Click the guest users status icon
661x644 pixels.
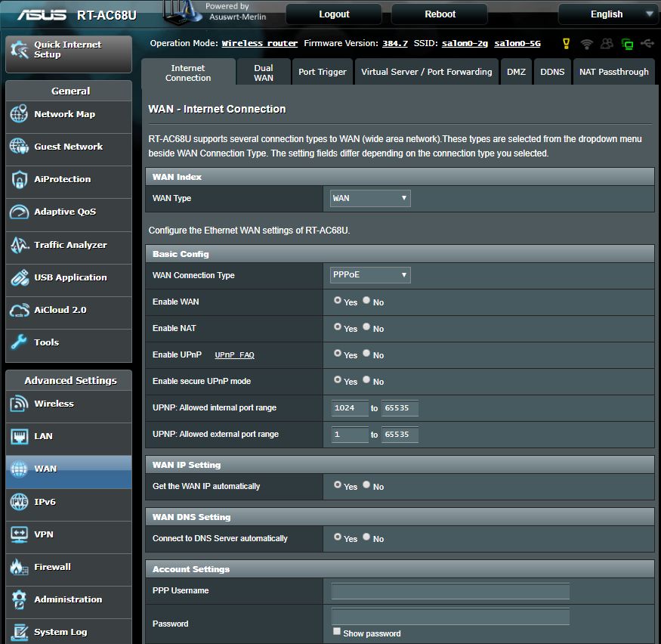click(607, 43)
